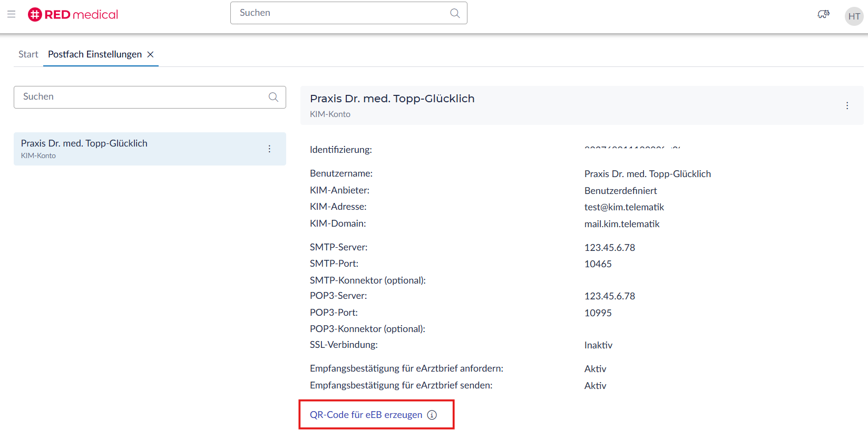Switch to the Start tab
This screenshot has height=438, width=868.
click(x=28, y=54)
